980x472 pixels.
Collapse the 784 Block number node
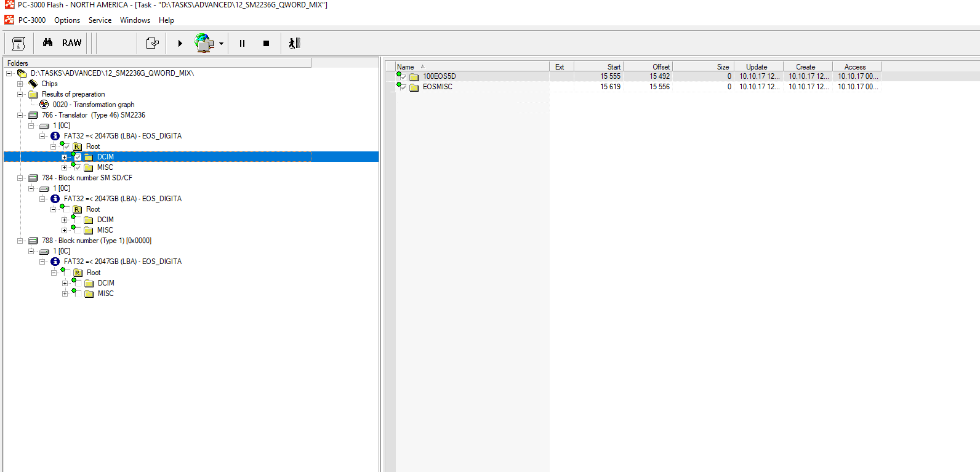(x=20, y=178)
